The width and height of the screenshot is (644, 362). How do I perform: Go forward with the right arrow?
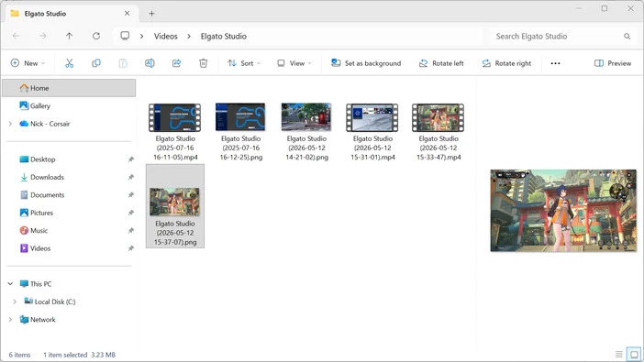pyautogui.click(x=43, y=36)
